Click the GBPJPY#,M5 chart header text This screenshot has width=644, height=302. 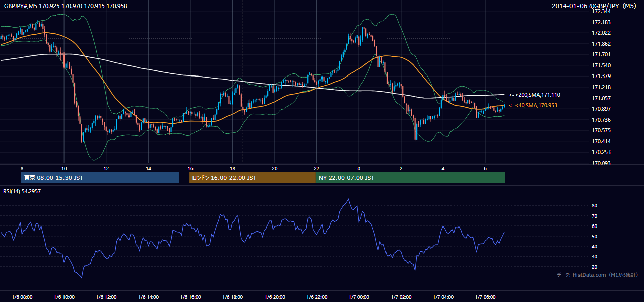(x=66, y=6)
